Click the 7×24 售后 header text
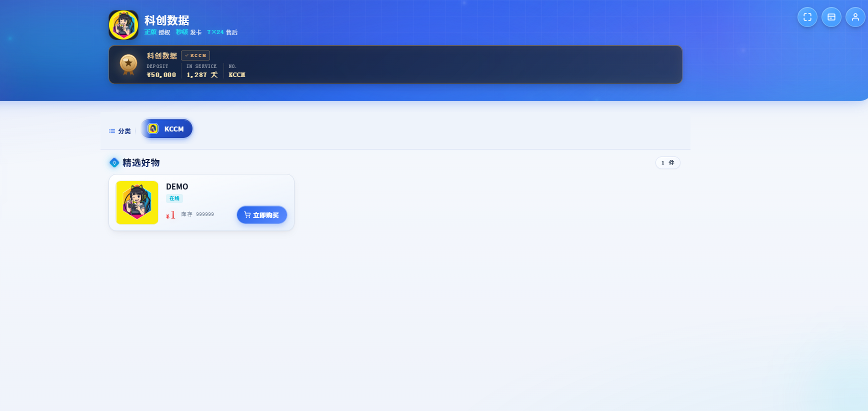 [x=222, y=32]
